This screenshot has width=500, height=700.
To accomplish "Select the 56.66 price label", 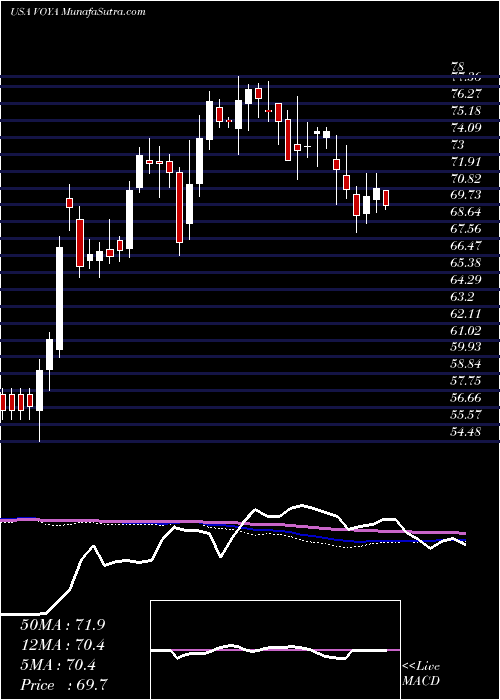I will coord(466,398).
